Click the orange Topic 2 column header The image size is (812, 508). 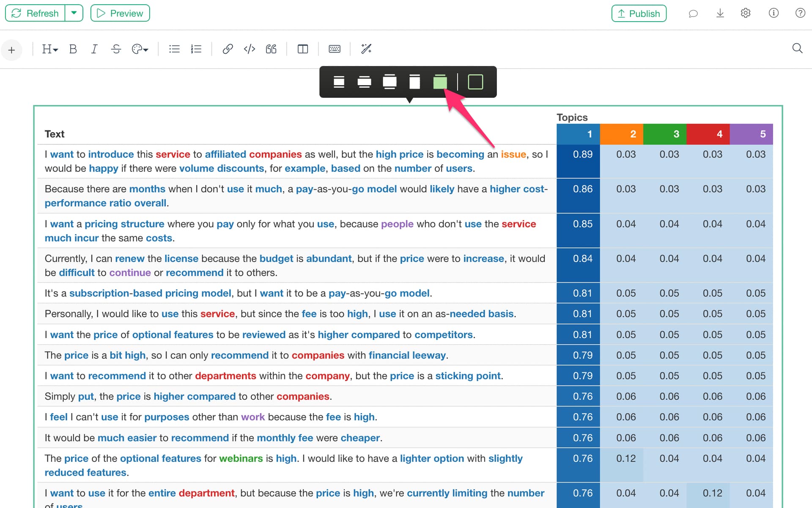tap(622, 134)
